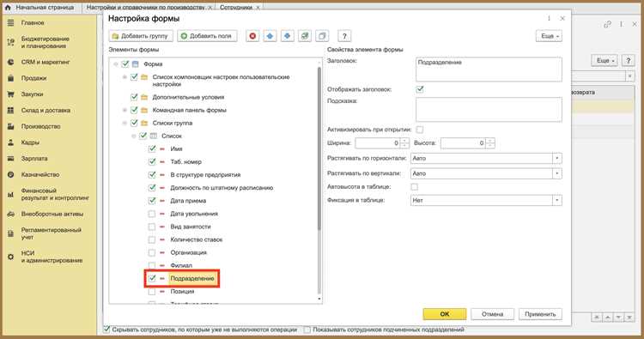Enable Показывать сотрудников подчиненных подразделений checkbox
The width and height of the screenshot is (644, 339).
pos(307,330)
